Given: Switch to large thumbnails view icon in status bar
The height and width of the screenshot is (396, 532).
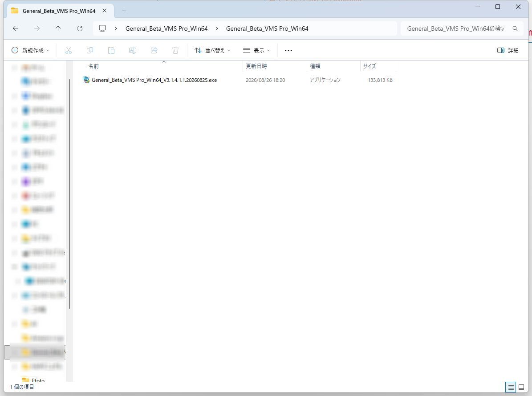Looking at the screenshot, I should point(521,387).
